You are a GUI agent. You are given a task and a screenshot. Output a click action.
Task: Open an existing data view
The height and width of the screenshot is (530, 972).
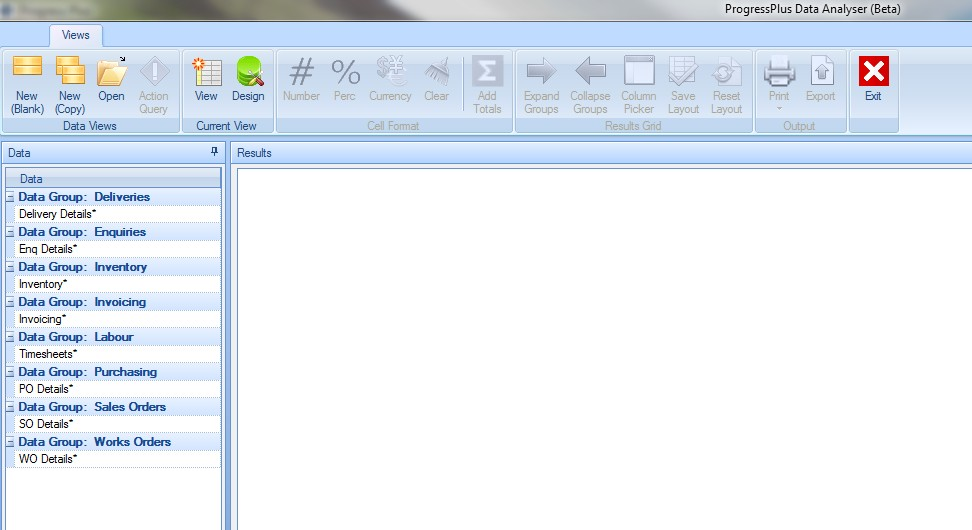[x=111, y=82]
